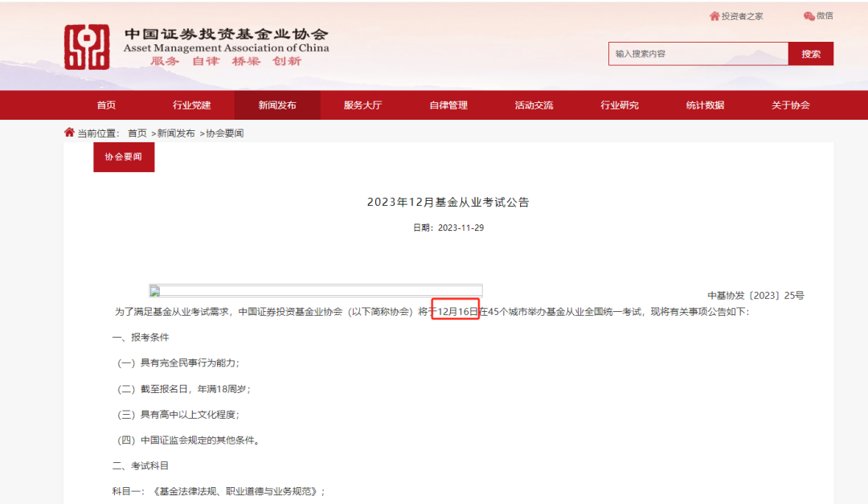This screenshot has width=868, height=504.
Task: Click the breadcrumb home icon beside 当前位置
Action: 68,133
